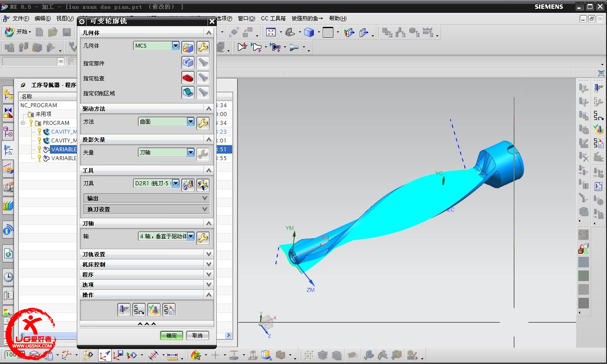Viewport: 607px width, 364px height.
Task: Click the 确定 button
Action: 171,335
